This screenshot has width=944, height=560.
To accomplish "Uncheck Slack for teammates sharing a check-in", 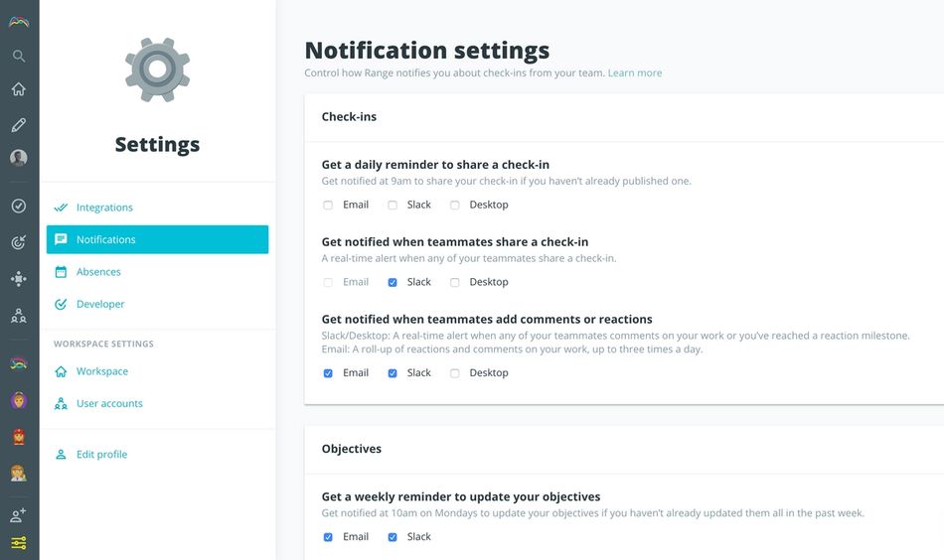I will point(393,283).
